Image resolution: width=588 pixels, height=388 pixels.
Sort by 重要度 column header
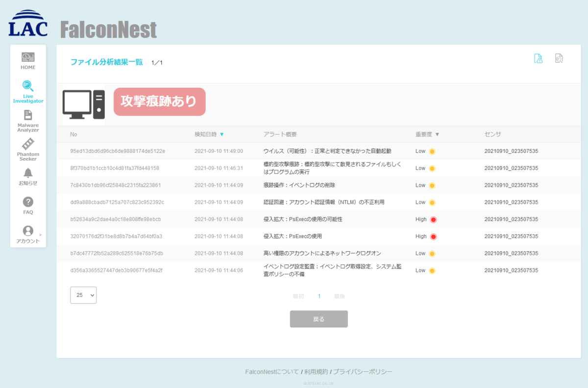427,134
